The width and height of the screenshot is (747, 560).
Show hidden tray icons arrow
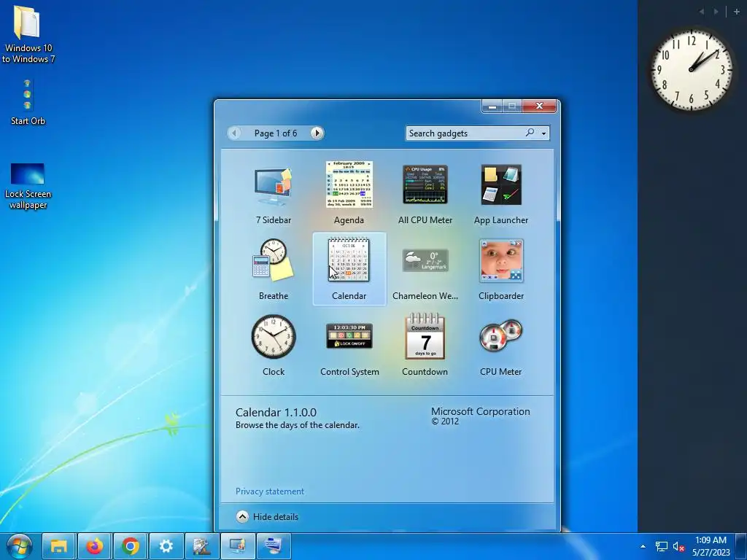click(643, 546)
